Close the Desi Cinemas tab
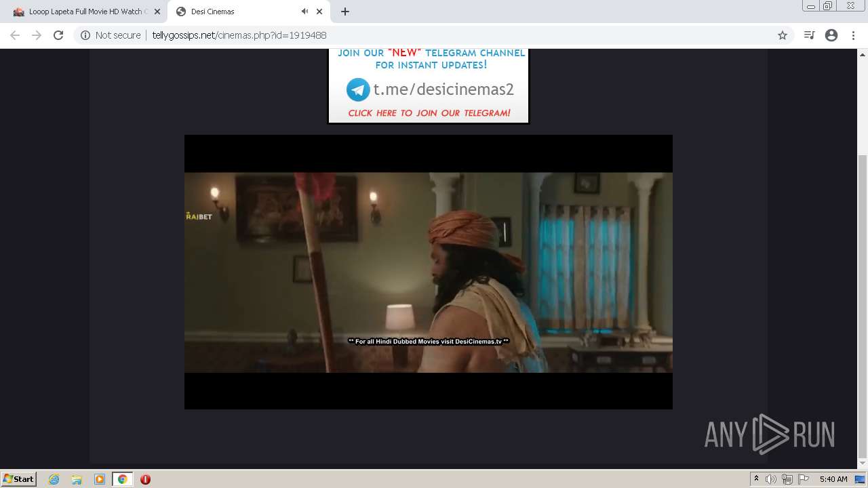The height and width of the screenshot is (488, 868). (x=319, y=12)
